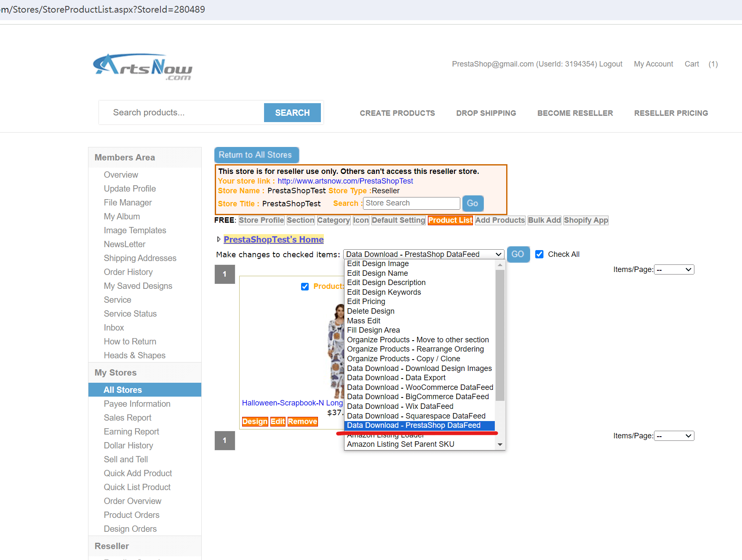Choose Organize Products - Move to other section
This screenshot has height=560, width=742.
point(419,340)
